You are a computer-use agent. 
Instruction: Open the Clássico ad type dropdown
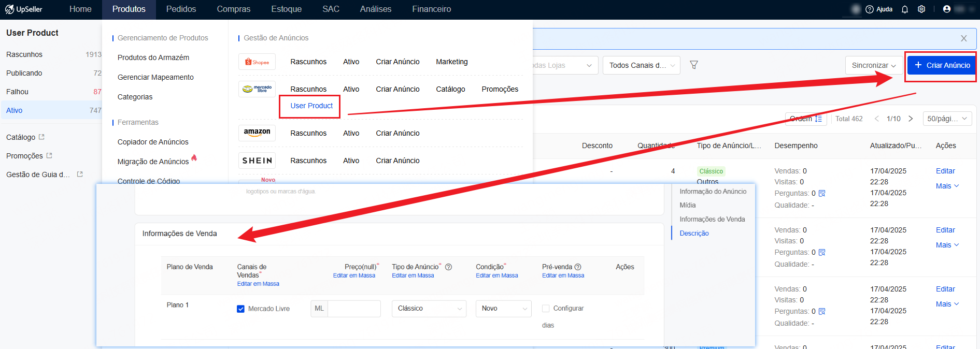coord(429,309)
